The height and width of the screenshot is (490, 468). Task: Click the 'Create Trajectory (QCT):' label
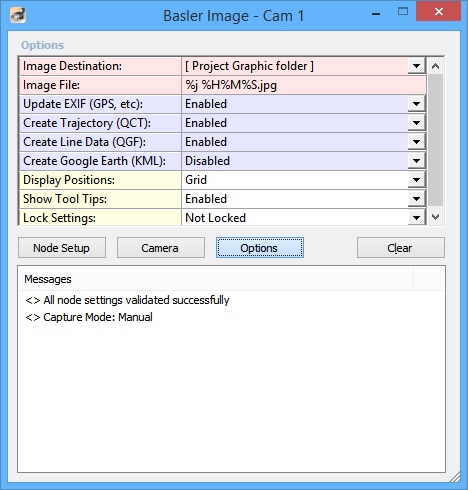87,123
